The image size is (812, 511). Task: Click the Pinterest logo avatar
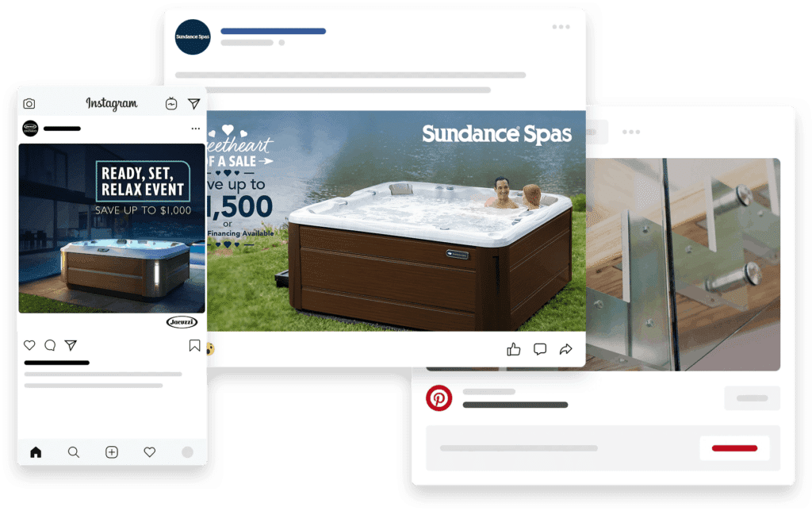coord(439,398)
